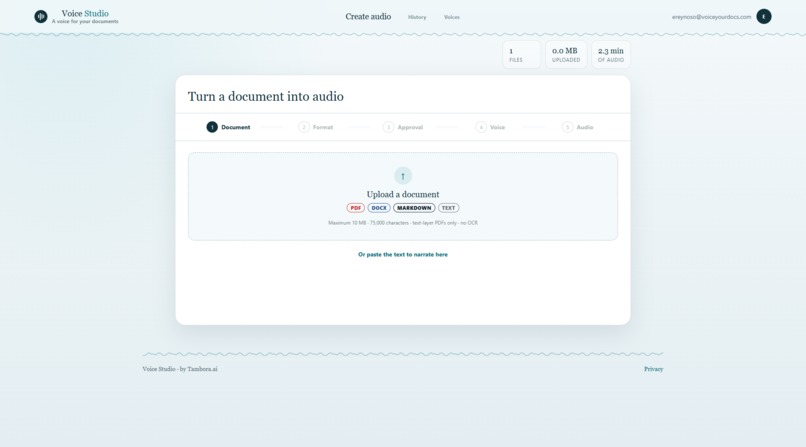Click the PDF format badge
Screen dimensions: 806x447
pos(356,208)
